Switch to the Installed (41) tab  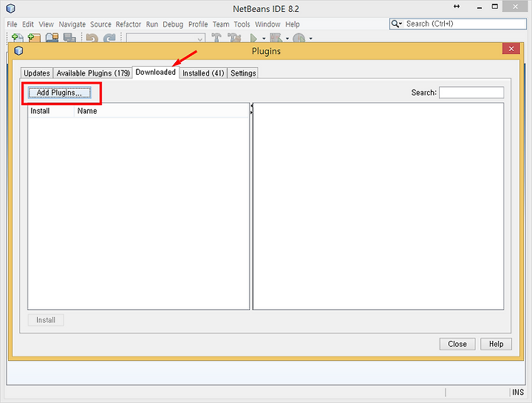point(203,73)
